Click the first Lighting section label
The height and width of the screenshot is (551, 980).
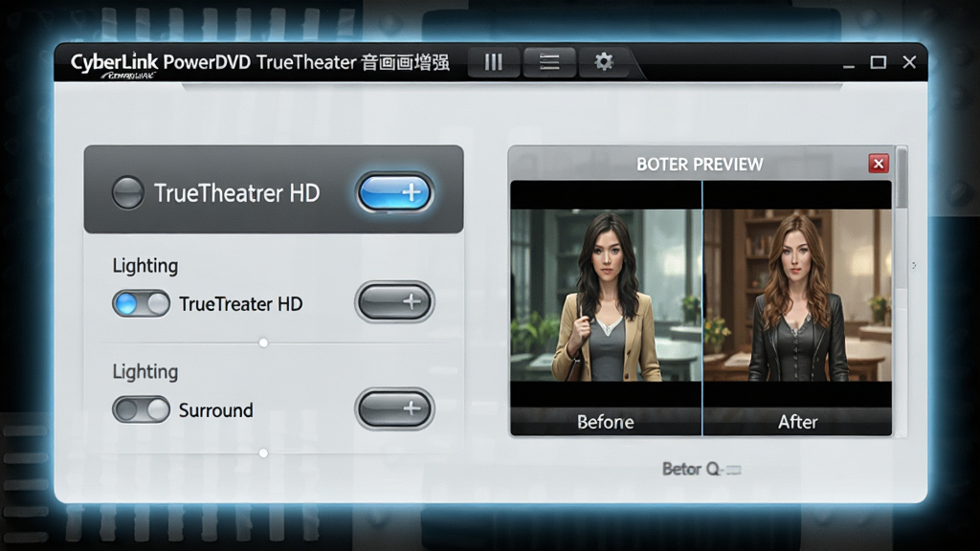coord(145,266)
